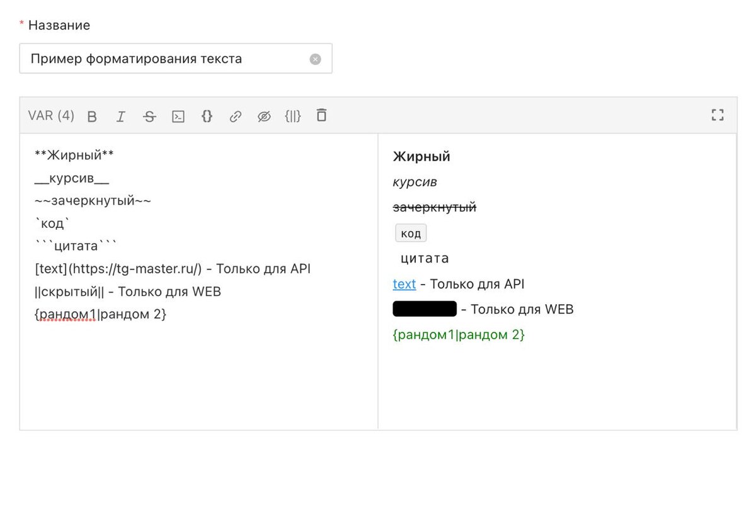Insert a hyperlink using link icon
The width and height of the screenshot is (756, 532).
click(236, 116)
